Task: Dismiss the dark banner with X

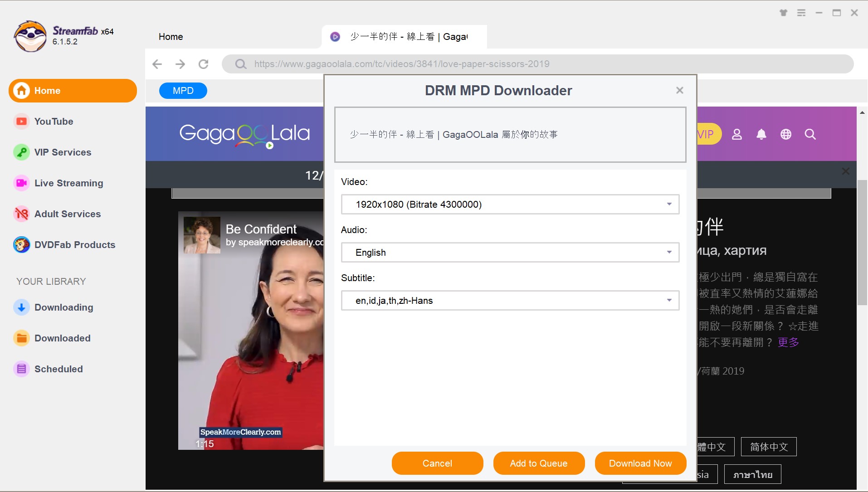Action: coord(846,171)
